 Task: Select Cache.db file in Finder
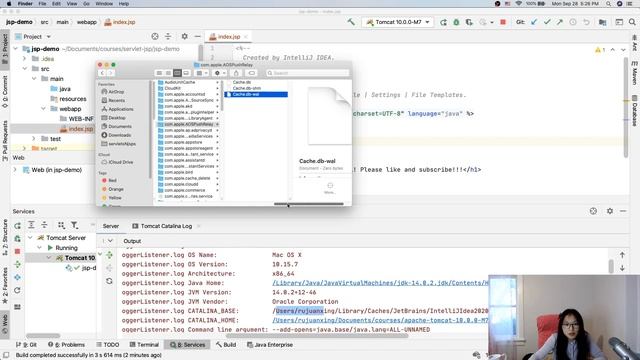pos(242,82)
